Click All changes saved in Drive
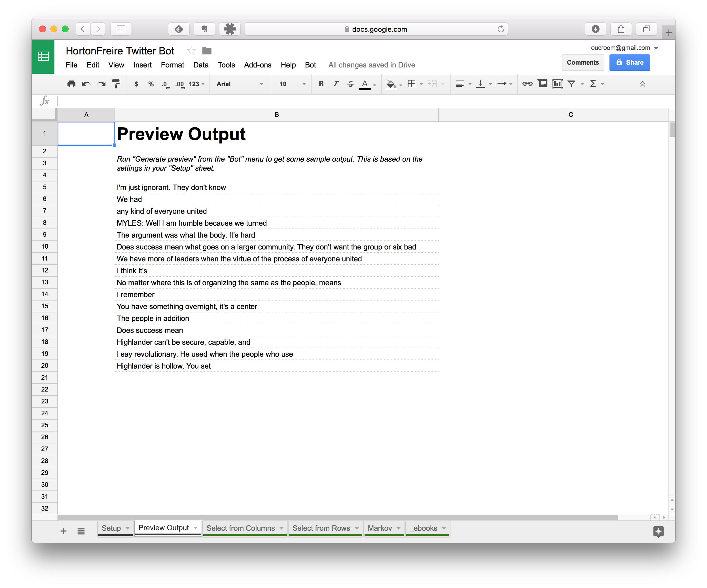Image resolution: width=707 pixels, height=588 pixels. coord(372,65)
